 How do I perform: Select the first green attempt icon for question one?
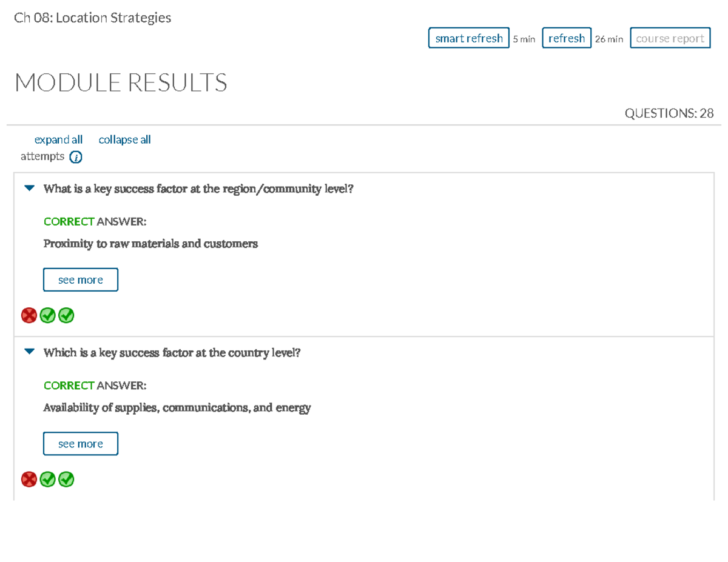click(x=47, y=315)
